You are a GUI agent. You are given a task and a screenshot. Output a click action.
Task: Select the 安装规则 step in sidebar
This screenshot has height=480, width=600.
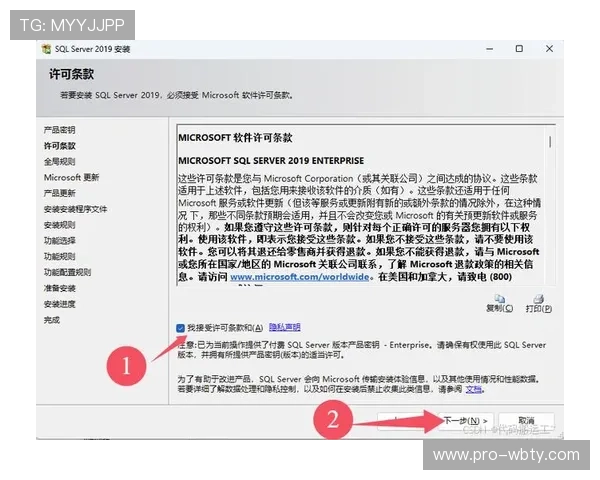point(59,225)
